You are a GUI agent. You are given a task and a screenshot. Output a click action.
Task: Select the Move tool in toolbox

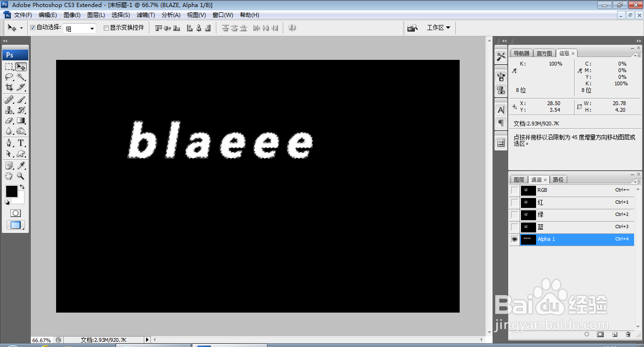pos(21,66)
